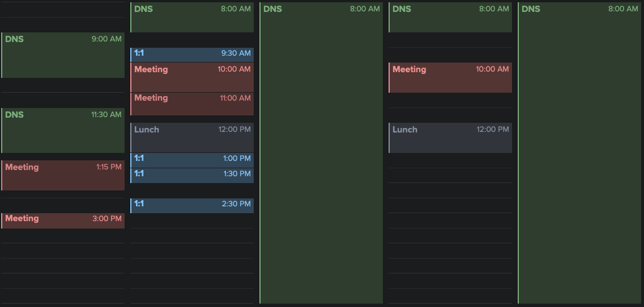Open the 1:00 PM 1:1 event
Viewport: 644px width, 307px height.
tap(192, 160)
